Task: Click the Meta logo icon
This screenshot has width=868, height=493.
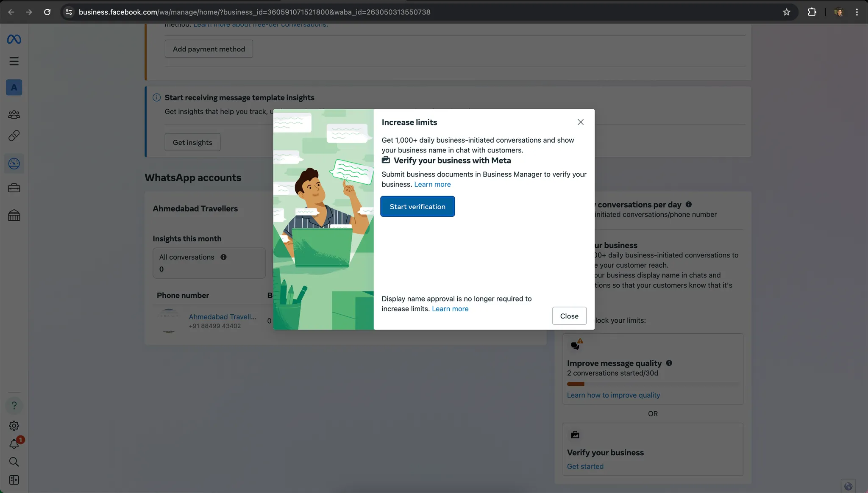Action: [14, 39]
